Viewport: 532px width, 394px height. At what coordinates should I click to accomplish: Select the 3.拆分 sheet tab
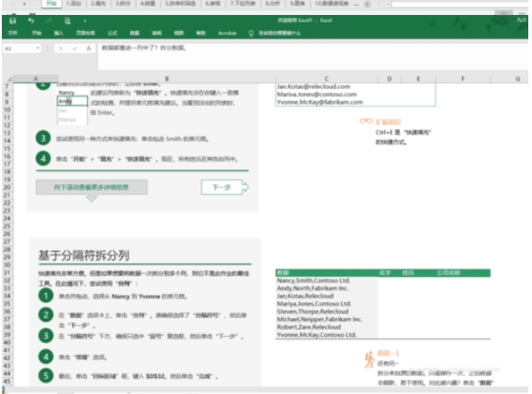123,4
